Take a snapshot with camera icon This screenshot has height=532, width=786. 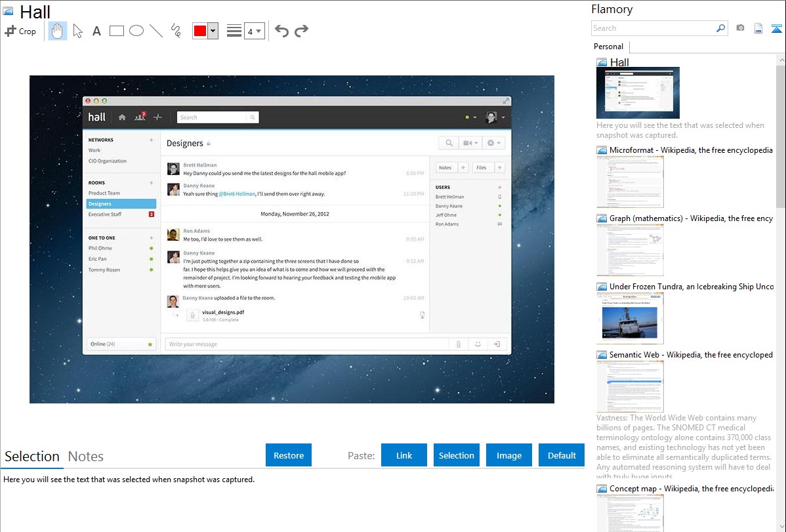[x=740, y=28]
